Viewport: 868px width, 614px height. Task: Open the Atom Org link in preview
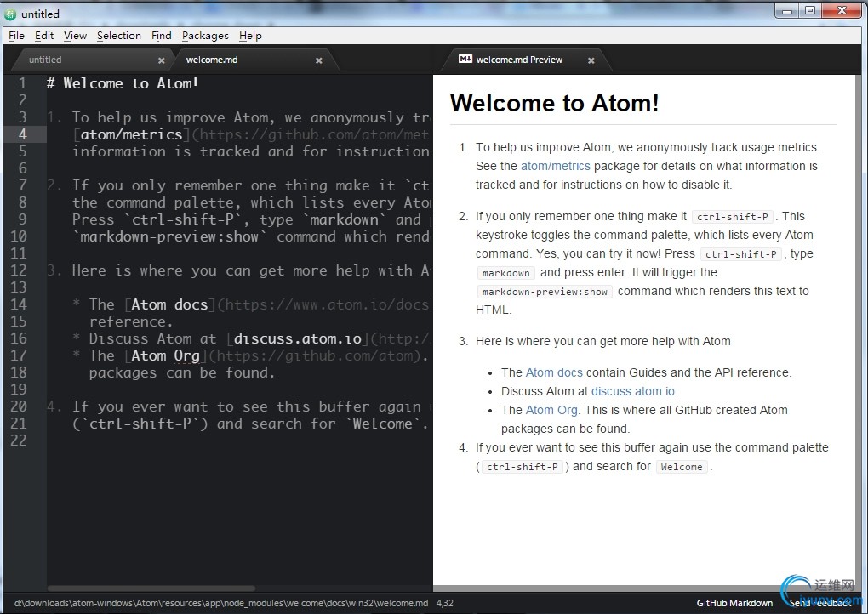point(551,411)
